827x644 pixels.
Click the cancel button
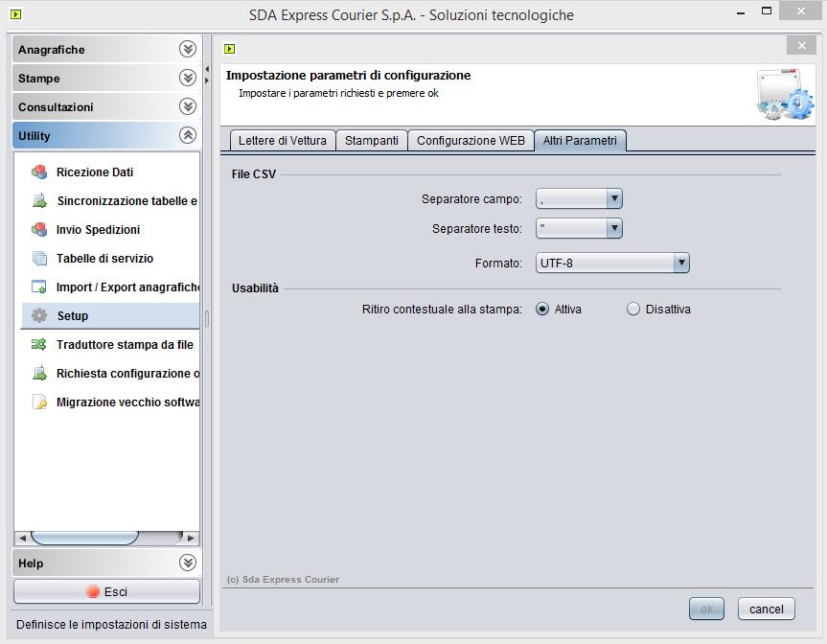click(x=766, y=609)
